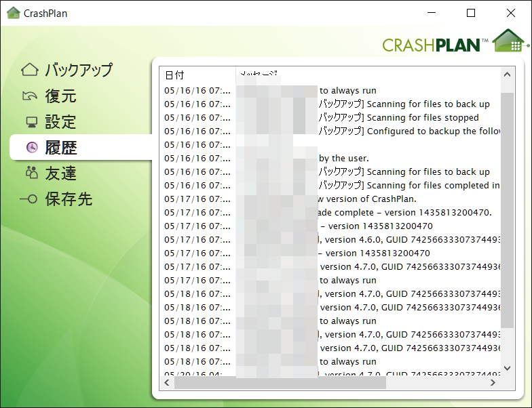Close the CrashPlan window
The width and height of the screenshot is (532, 408).
pos(510,13)
